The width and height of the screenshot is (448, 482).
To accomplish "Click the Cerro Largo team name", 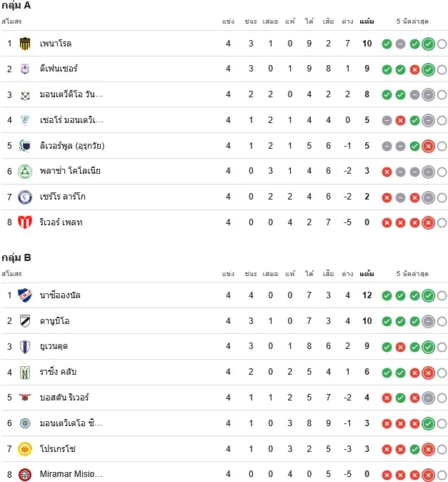I will pos(63,197).
